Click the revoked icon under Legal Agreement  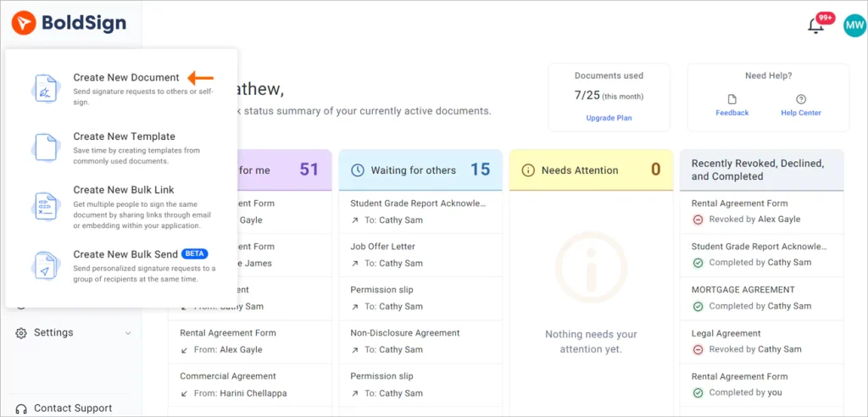(698, 349)
